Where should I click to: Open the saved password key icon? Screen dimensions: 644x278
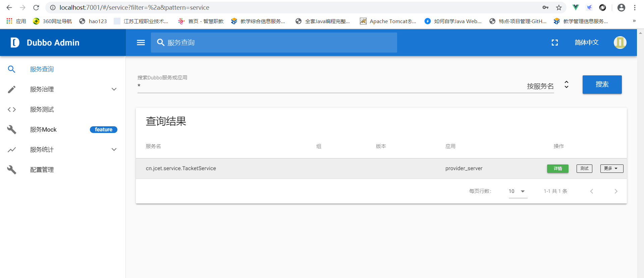click(545, 7)
